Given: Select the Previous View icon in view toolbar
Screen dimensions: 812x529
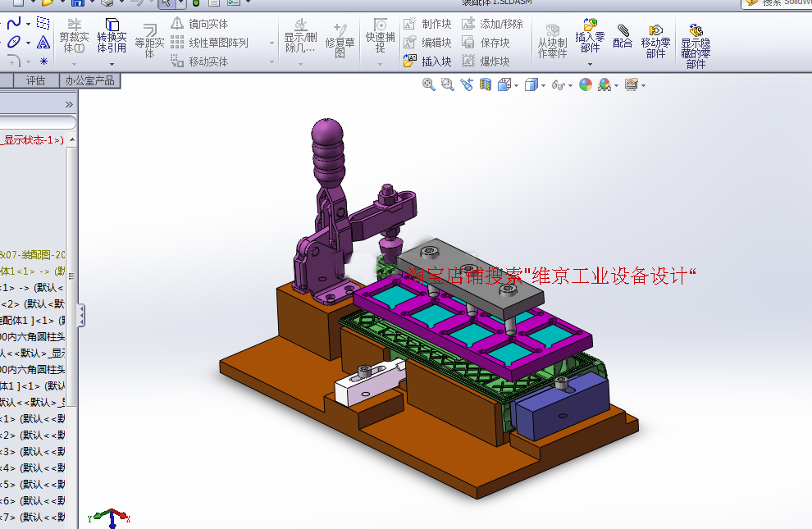Looking at the screenshot, I should click(x=467, y=84).
